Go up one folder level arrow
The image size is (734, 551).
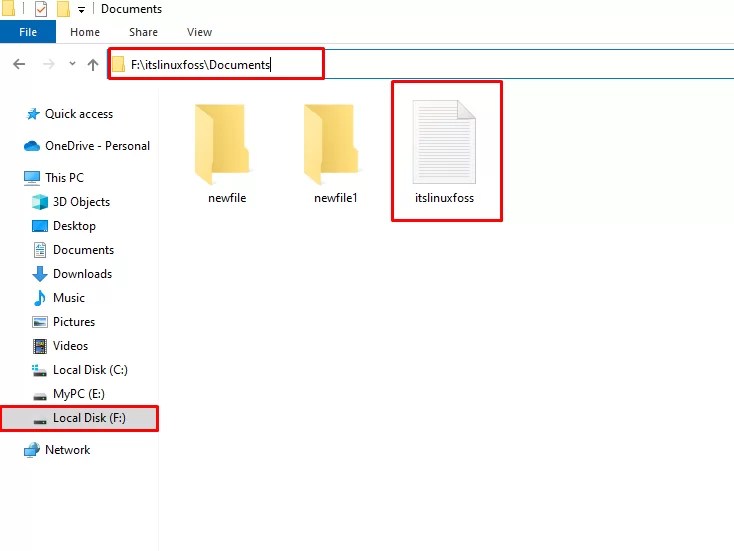(x=93, y=65)
